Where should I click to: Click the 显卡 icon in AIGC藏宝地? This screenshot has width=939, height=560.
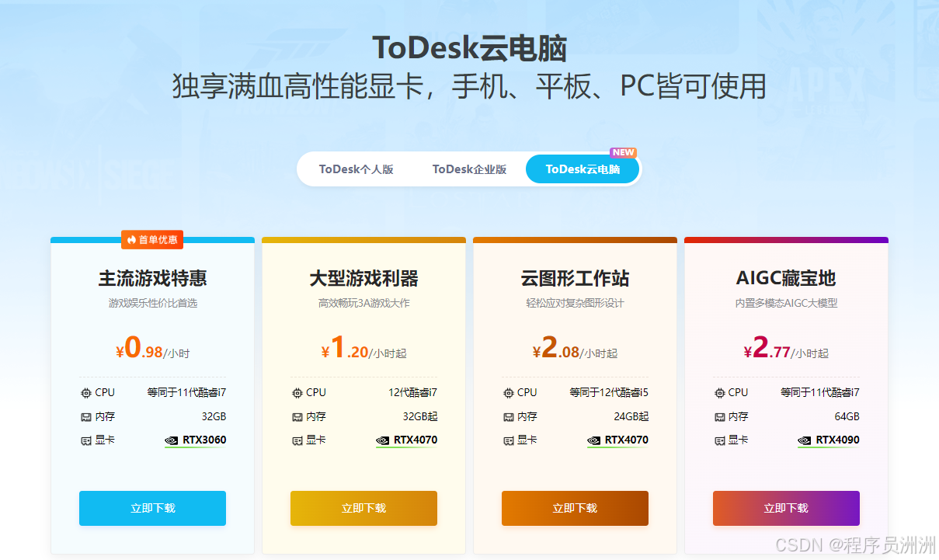719,441
